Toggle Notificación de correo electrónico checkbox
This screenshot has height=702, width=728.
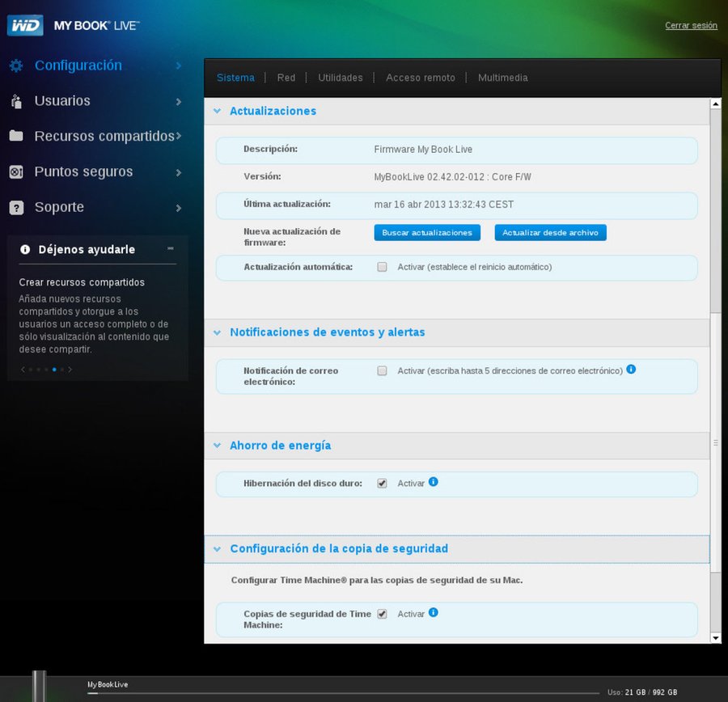(x=382, y=371)
